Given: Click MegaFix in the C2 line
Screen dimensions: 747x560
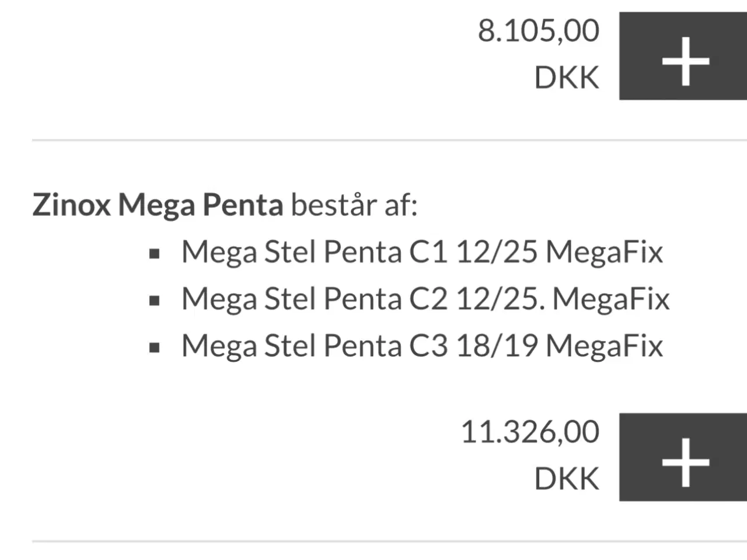Looking at the screenshot, I should tap(610, 299).
